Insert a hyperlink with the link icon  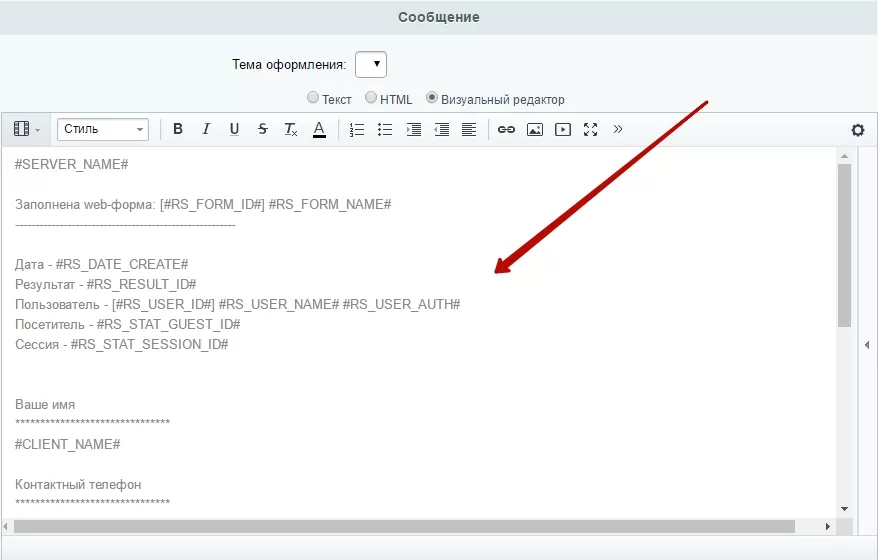click(x=506, y=129)
